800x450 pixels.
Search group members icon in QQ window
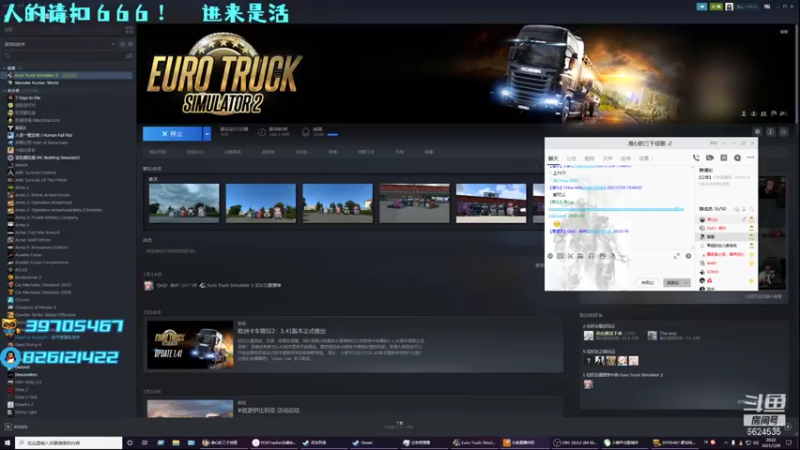[x=752, y=209]
